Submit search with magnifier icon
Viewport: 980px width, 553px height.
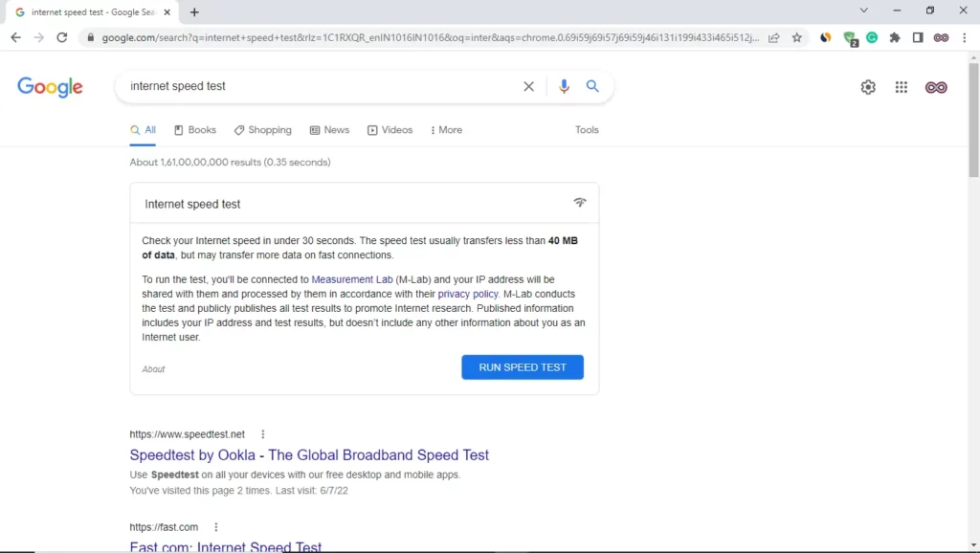pyautogui.click(x=592, y=86)
